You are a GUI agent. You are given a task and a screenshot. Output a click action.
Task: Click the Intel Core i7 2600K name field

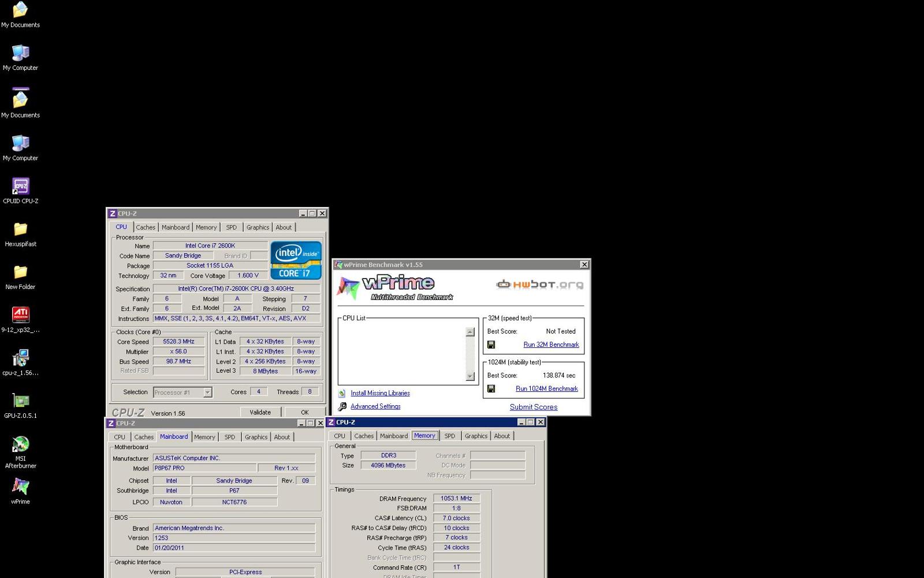[x=210, y=246]
